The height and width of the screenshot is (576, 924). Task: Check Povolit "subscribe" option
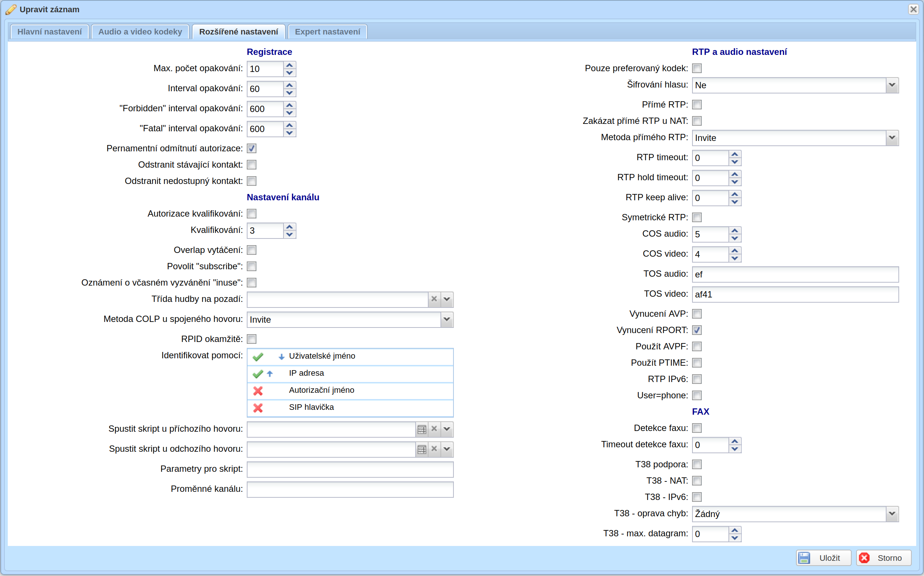[x=252, y=266]
